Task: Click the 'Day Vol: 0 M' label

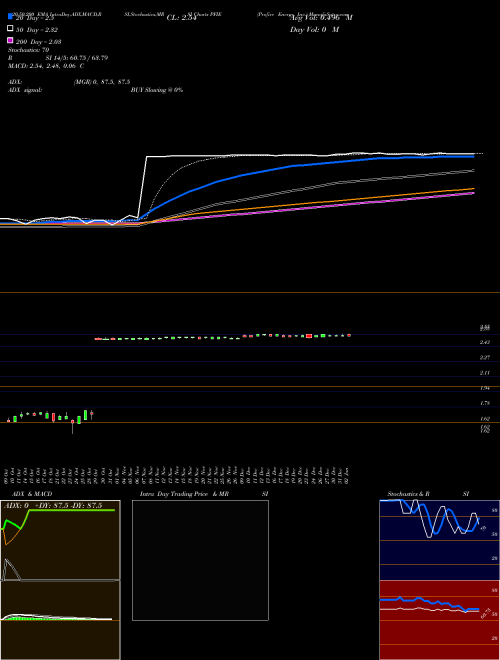Action: (x=314, y=30)
